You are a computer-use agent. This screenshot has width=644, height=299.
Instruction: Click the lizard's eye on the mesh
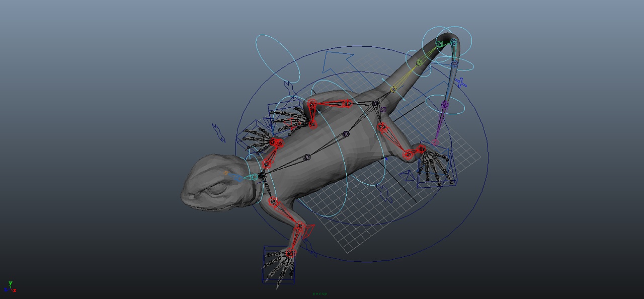pos(218,188)
